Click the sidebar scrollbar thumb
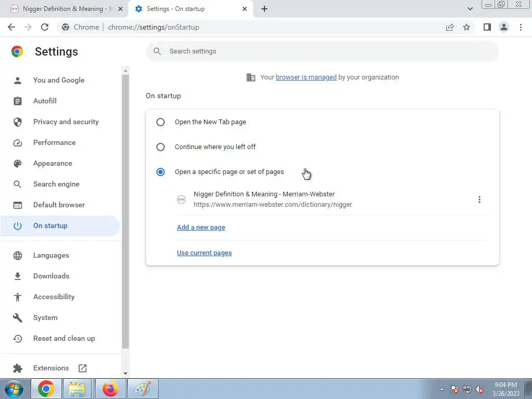This screenshot has width=532, height=399. (x=125, y=211)
